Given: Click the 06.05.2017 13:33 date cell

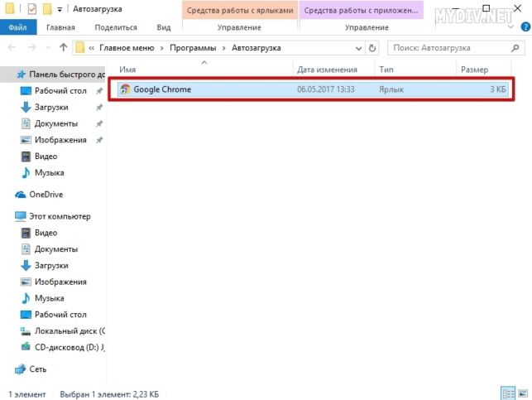Looking at the screenshot, I should click(x=325, y=89).
